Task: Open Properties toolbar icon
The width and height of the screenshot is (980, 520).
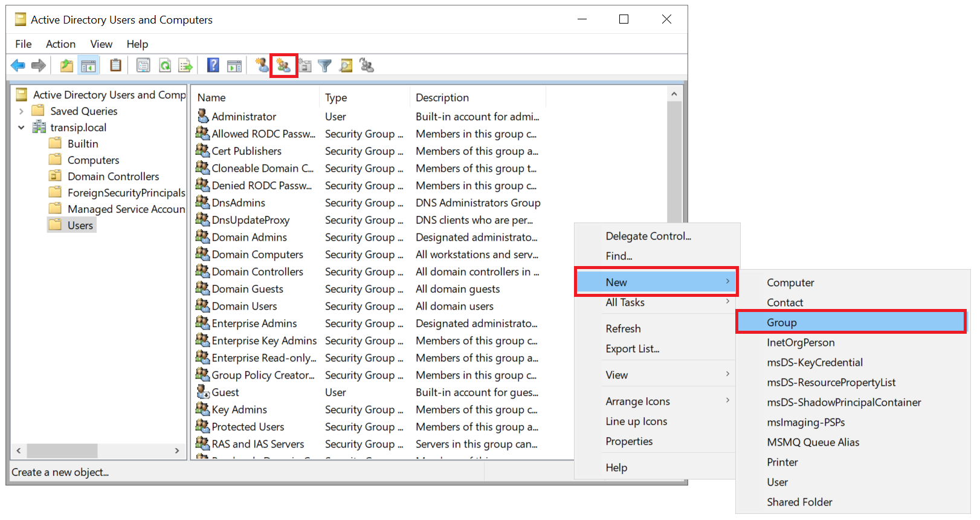Action: point(143,65)
